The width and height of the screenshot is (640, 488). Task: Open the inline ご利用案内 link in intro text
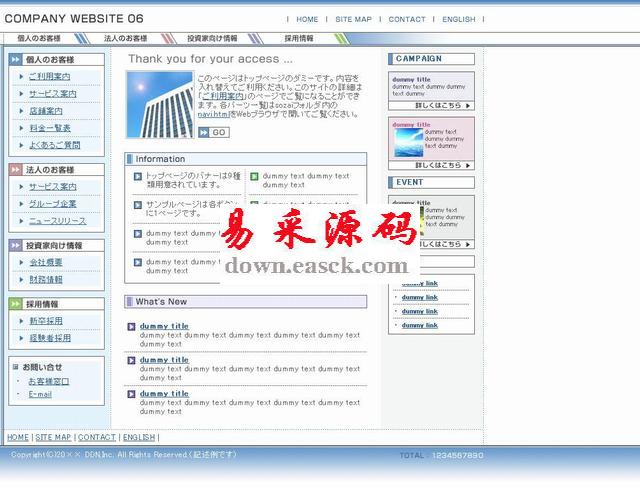point(223,96)
